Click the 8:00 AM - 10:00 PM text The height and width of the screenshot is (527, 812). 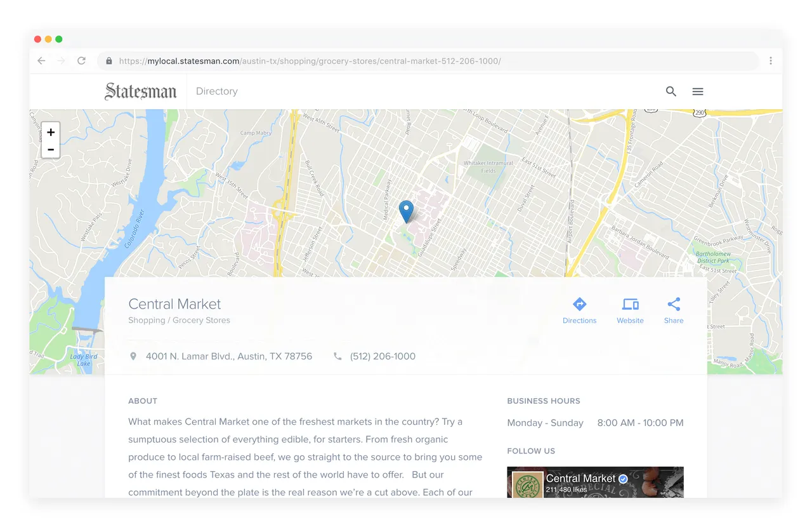pyautogui.click(x=641, y=423)
